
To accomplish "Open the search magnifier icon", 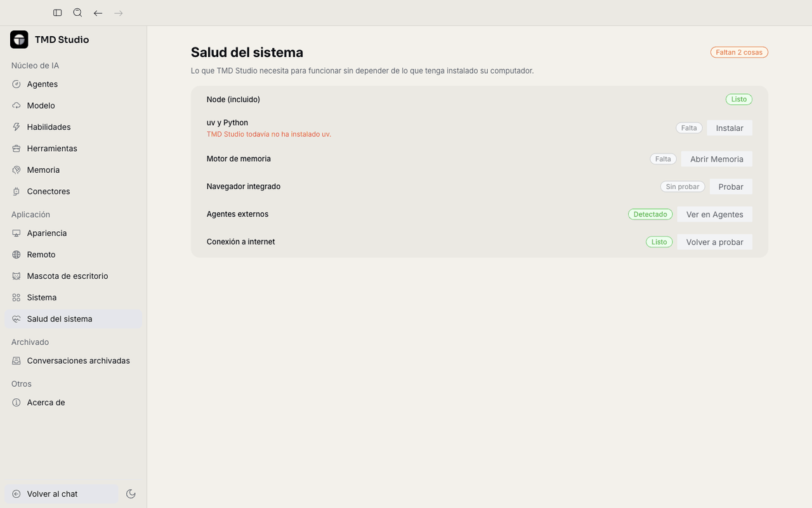I will (x=77, y=13).
